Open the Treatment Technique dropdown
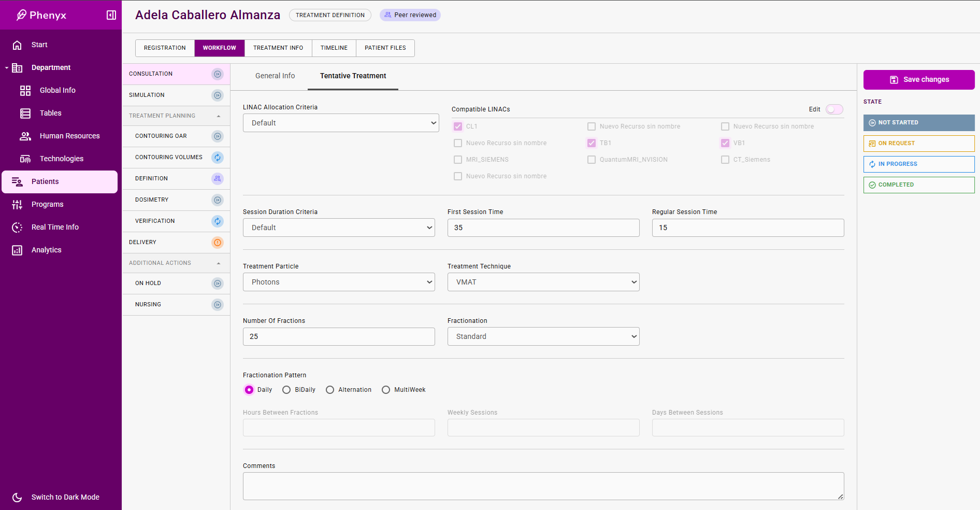Screen dimensions: 980x510 point(543,282)
